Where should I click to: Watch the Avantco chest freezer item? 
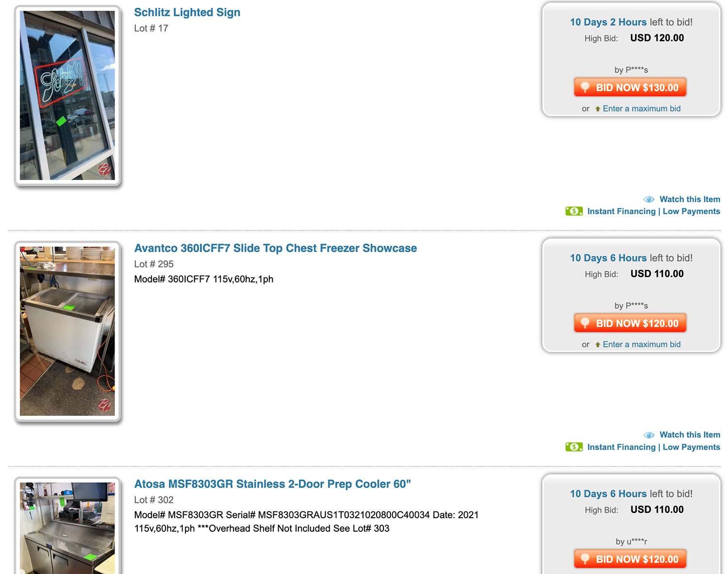[x=690, y=435]
